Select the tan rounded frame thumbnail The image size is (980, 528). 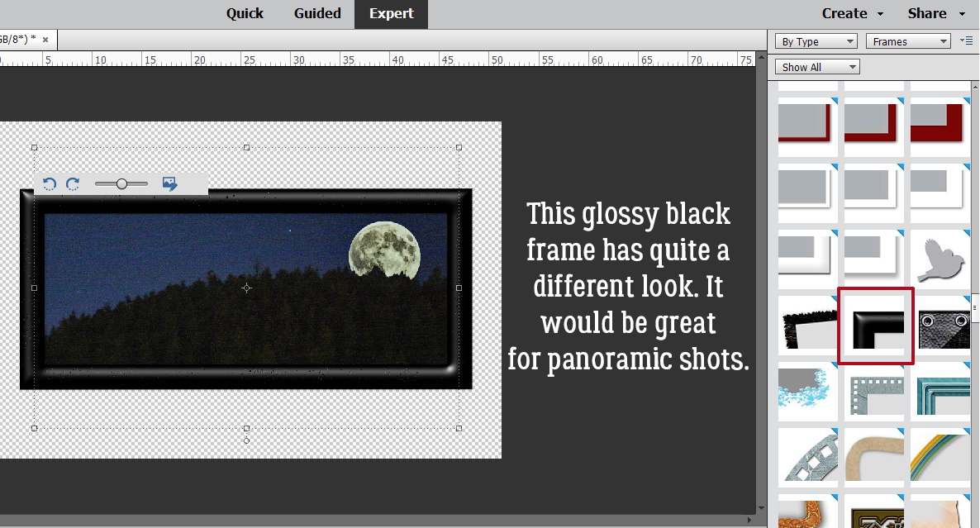(x=874, y=458)
